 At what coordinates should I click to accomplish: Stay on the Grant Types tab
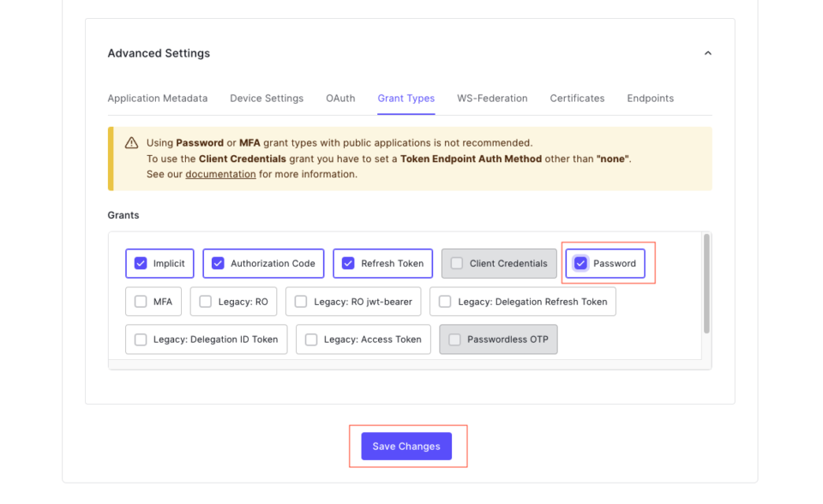pos(405,98)
